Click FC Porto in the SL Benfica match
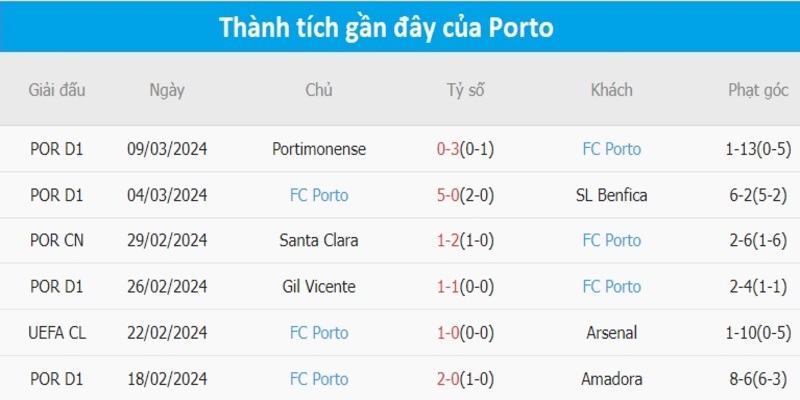The height and width of the screenshot is (400, 800). click(319, 195)
